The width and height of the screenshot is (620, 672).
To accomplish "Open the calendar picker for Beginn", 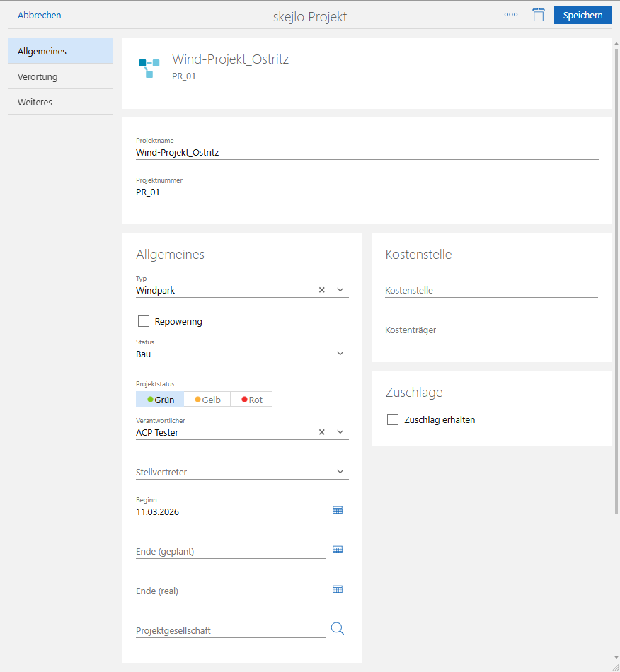I will pyautogui.click(x=338, y=510).
